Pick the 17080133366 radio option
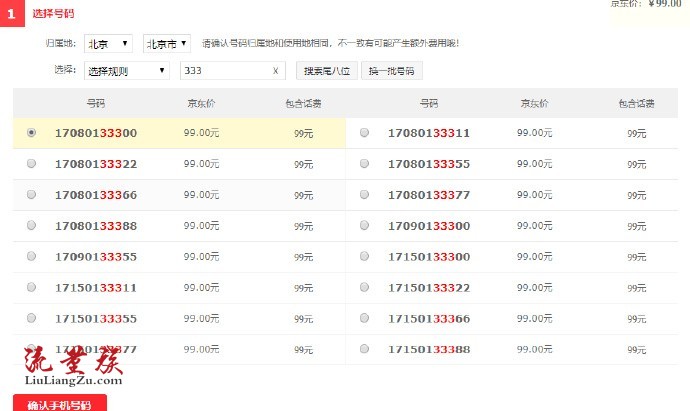Image resolution: width=690 pixels, height=411 pixels. tap(31, 194)
